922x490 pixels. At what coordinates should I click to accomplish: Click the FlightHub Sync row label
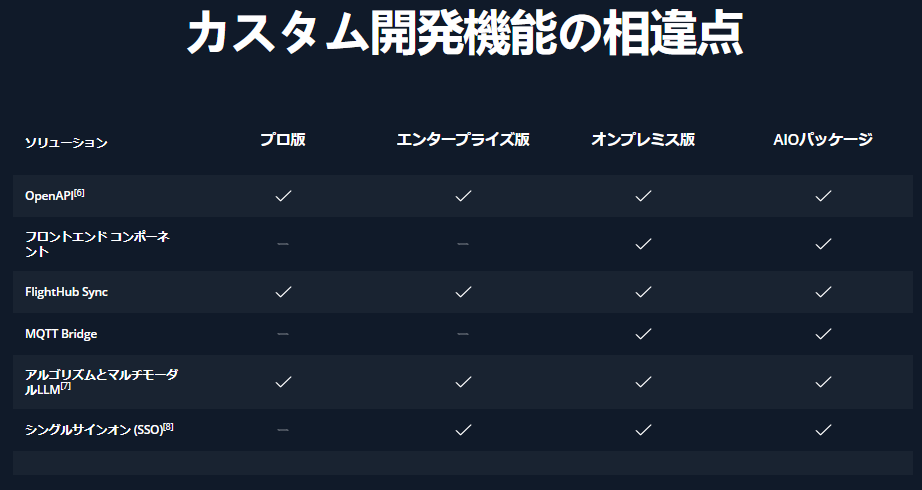coord(66,292)
